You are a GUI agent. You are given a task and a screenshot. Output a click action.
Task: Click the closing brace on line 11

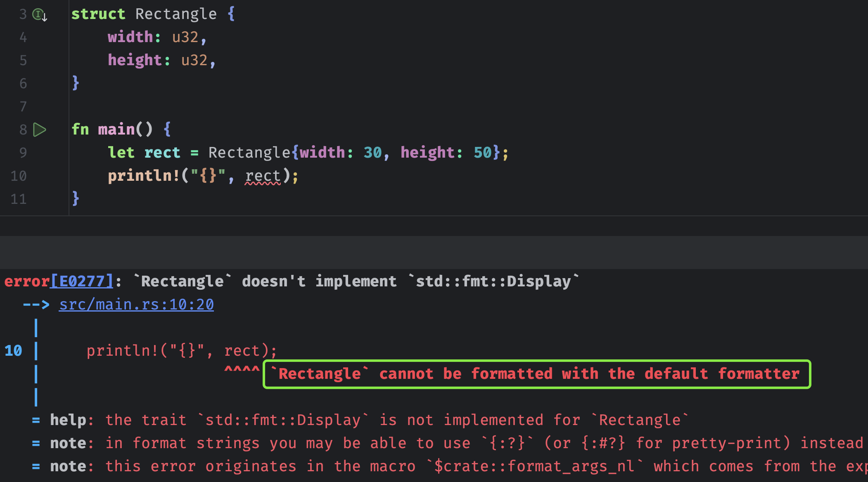click(76, 198)
